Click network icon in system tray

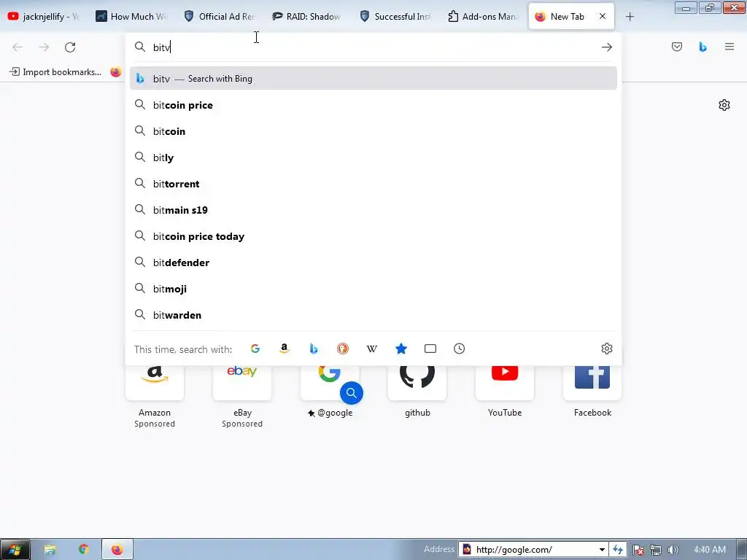tap(656, 550)
